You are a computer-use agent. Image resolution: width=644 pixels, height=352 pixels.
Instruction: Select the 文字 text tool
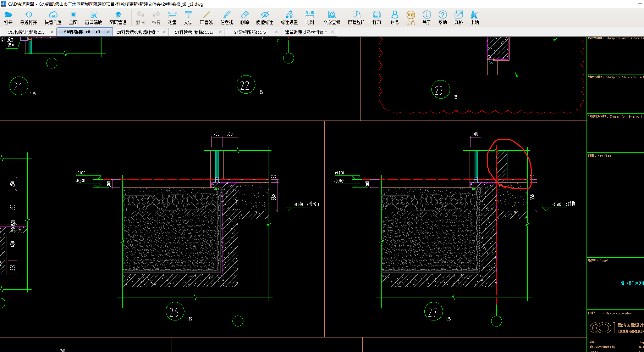click(x=188, y=17)
